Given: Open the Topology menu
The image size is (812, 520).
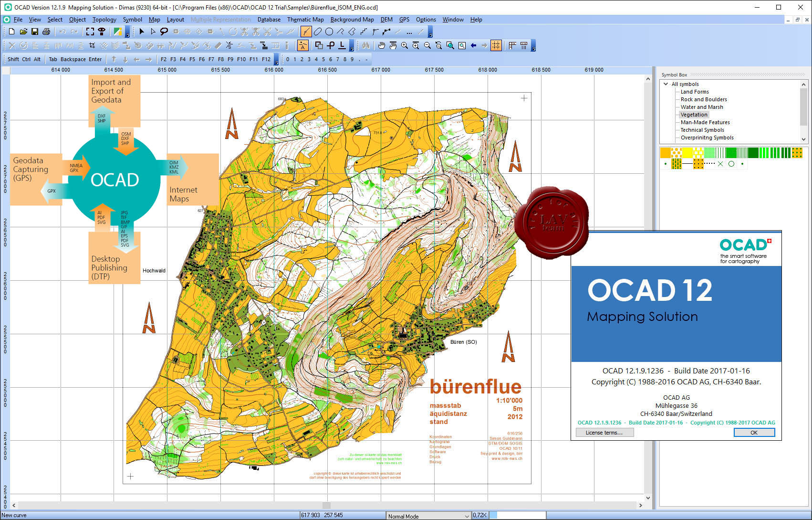Looking at the screenshot, I should [104, 20].
